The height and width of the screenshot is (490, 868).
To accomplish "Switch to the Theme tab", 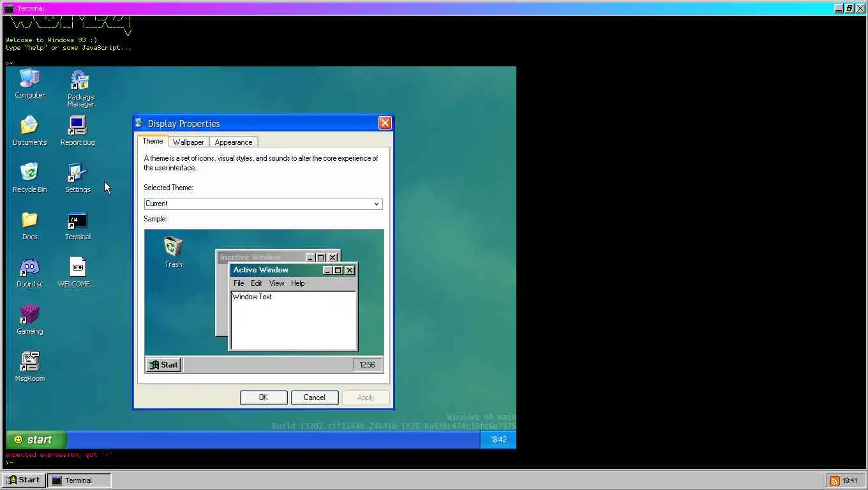I will (x=153, y=142).
